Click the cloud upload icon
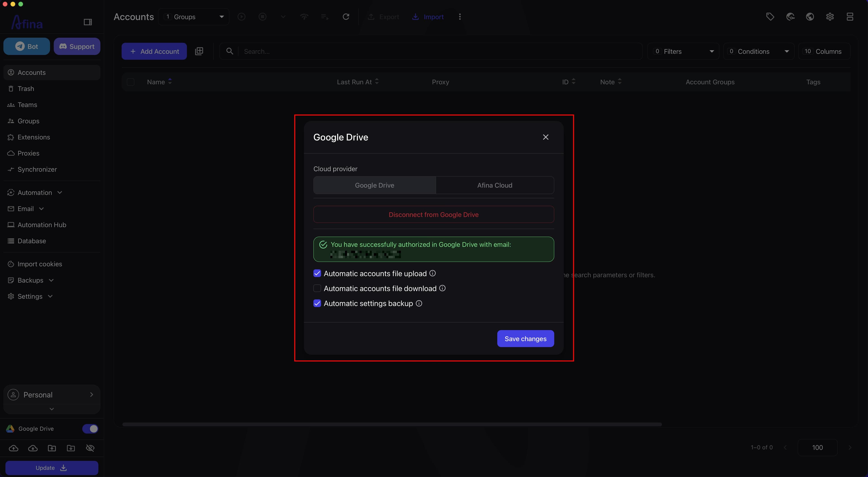 (x=14, y=448)
